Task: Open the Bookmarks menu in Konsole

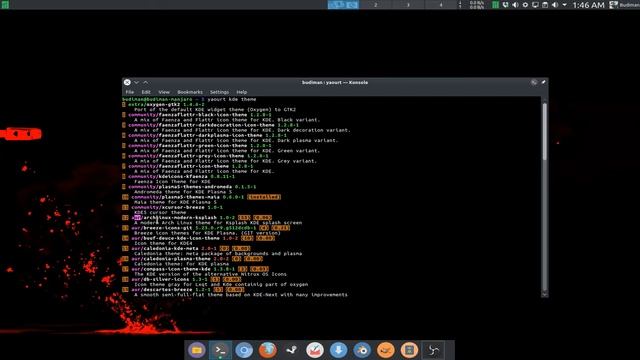Action: coord(190,92)
